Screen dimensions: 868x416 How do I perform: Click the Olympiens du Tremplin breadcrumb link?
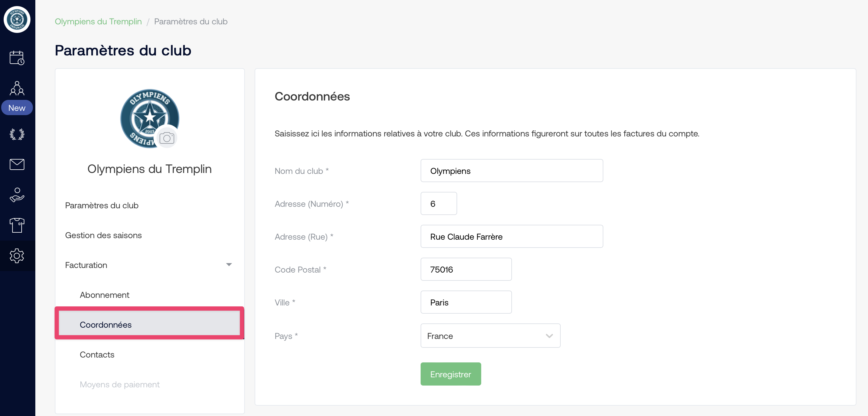[98, 22]
